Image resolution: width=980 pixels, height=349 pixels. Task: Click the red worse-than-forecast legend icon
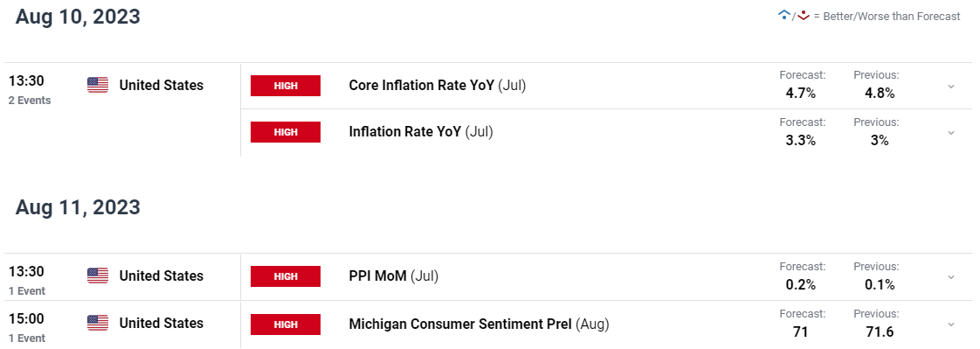click(803, 16)
